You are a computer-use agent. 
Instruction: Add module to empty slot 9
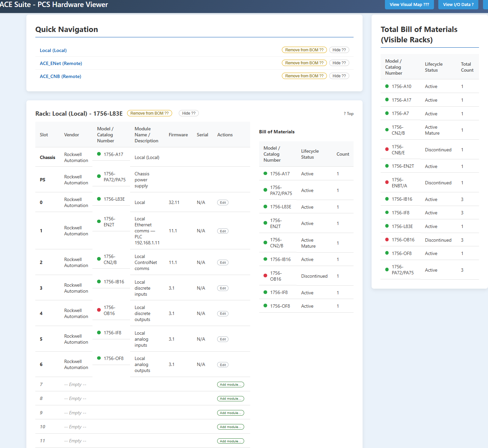(x=230, y=413)
